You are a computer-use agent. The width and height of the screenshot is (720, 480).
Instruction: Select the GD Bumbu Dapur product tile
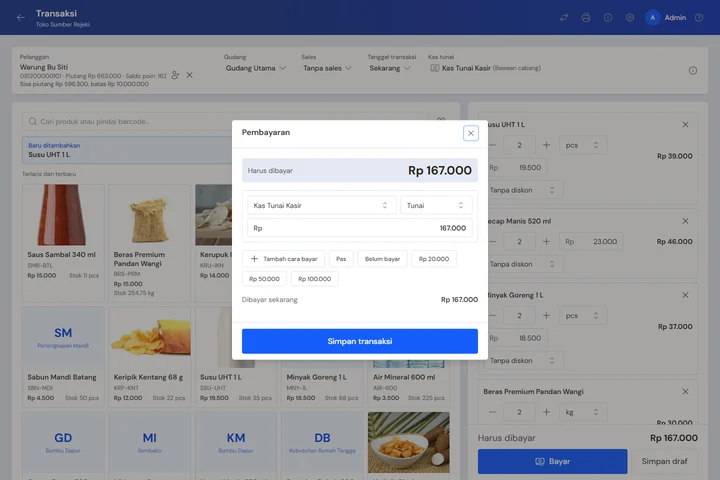pyautogui.click(x=63, y=446)
